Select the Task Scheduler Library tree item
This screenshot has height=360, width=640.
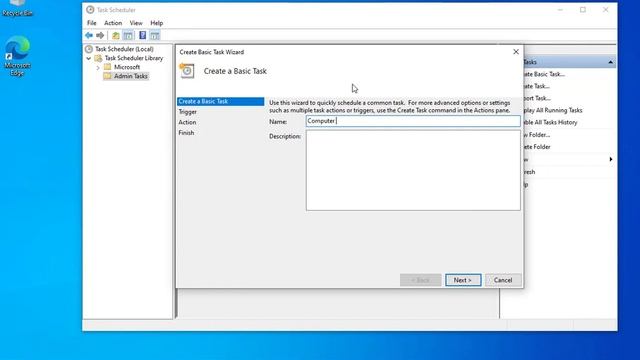[134, 58]
